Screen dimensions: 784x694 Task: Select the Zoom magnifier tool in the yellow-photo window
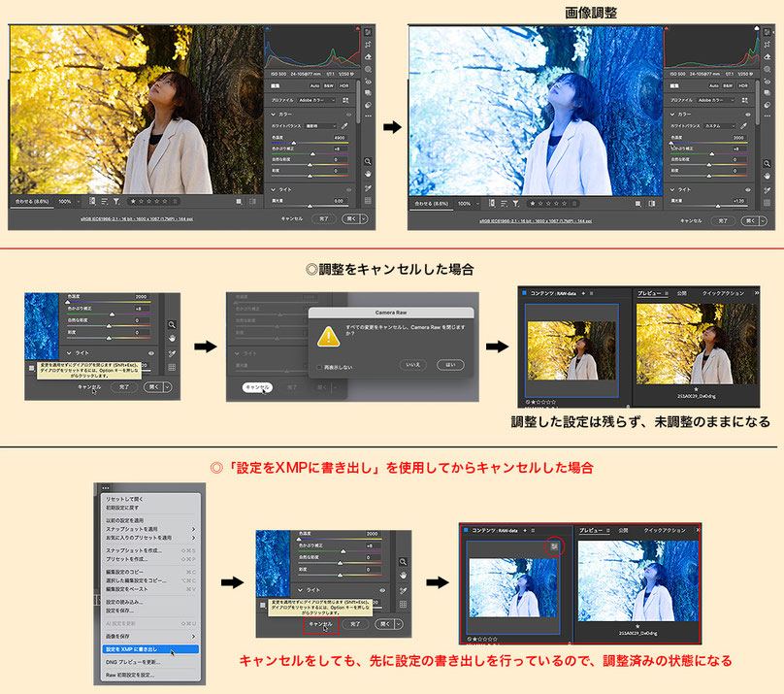[368, 161]
